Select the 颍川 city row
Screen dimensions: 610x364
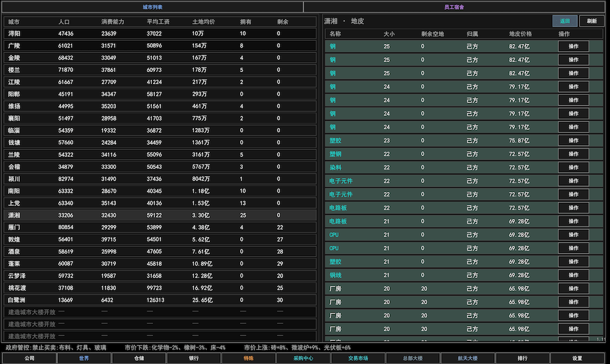click(x=160, y=179)
